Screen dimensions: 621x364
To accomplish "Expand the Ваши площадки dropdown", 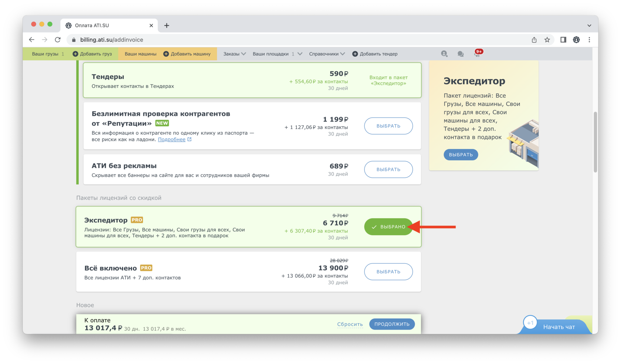I will 278,54.
